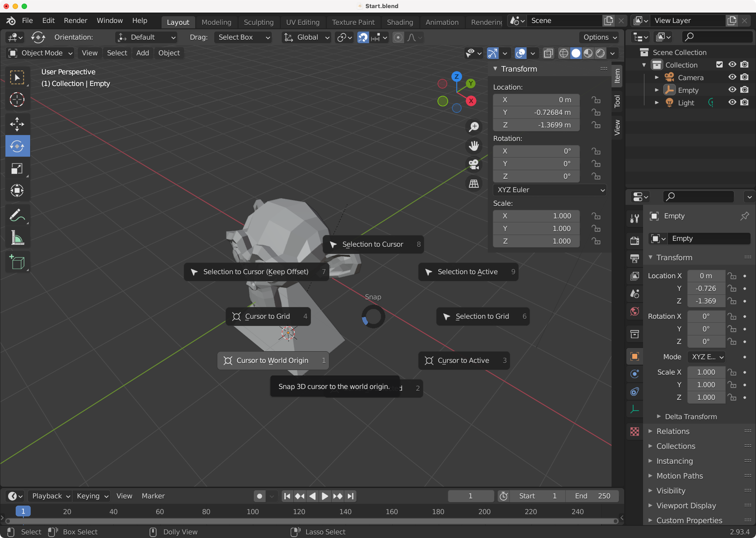Open the Sculpting workspace tab
The width and height of the screenshot is (756, 538).
258,22
